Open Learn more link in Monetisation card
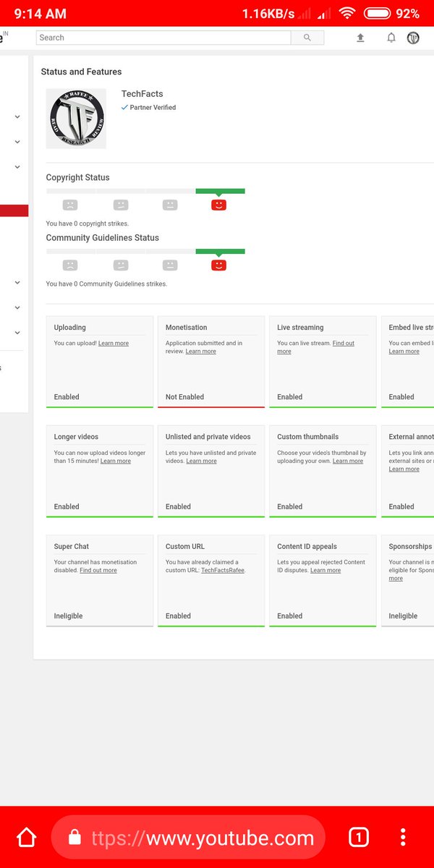Screen dimensions: 434x868 tap(200, 352)
